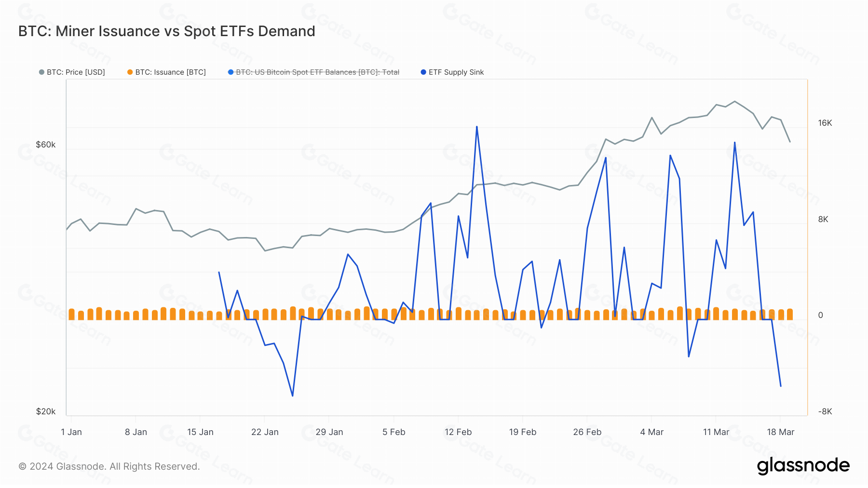Select the 12 Feb x-axis label
This screenshot has width=868, height=488.
[458, 432]
